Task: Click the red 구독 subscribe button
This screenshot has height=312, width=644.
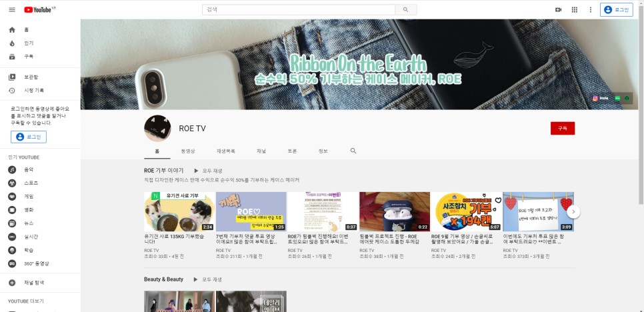Action: (x=563, y=128)
